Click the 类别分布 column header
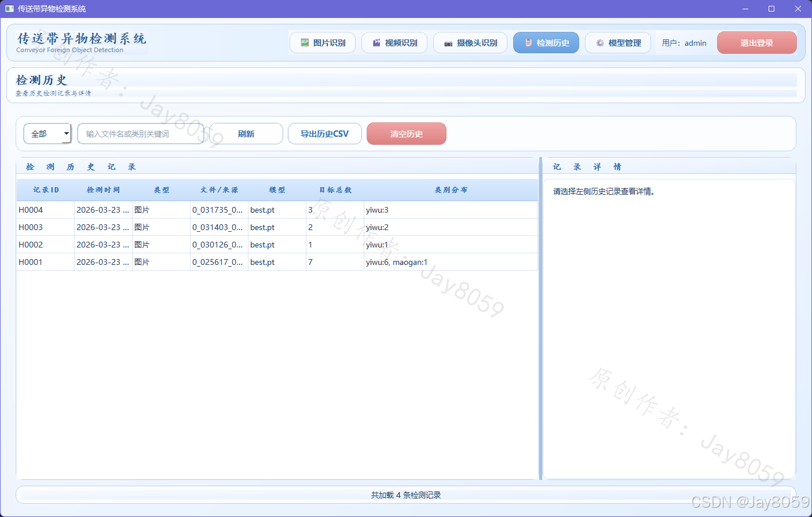This screenshot has width=812, height=517. [x=451, y=190]
